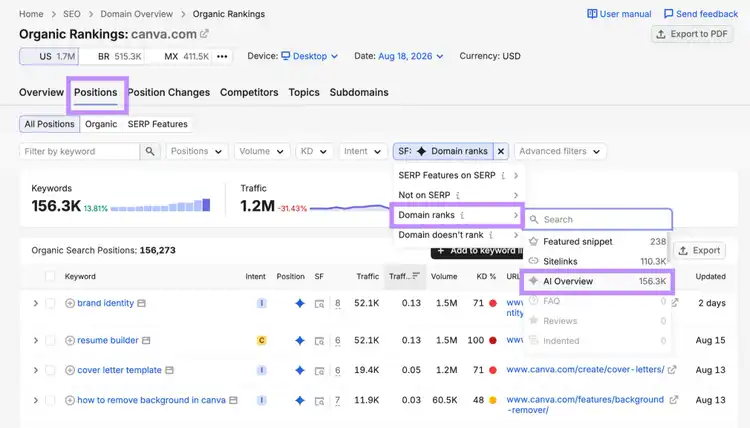This screenshot has height=428, width=750.
Task: Open the Overview tab
Action: [41, 92]
